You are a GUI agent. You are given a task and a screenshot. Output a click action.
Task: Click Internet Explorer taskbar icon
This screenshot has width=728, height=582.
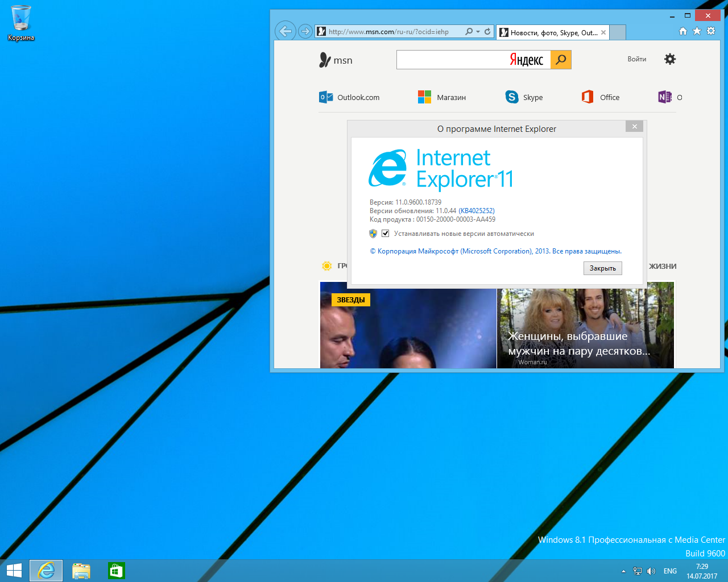click(46, 571)
